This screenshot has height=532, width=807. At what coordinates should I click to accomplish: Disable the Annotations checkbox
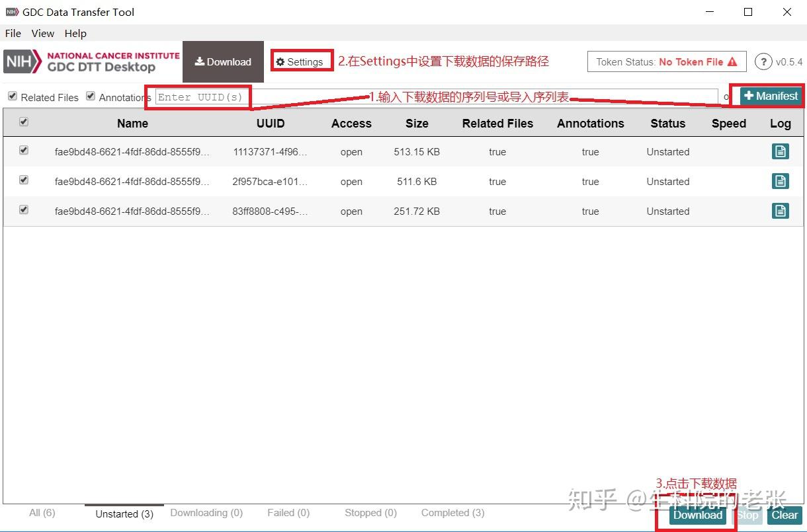click(90, 96)
